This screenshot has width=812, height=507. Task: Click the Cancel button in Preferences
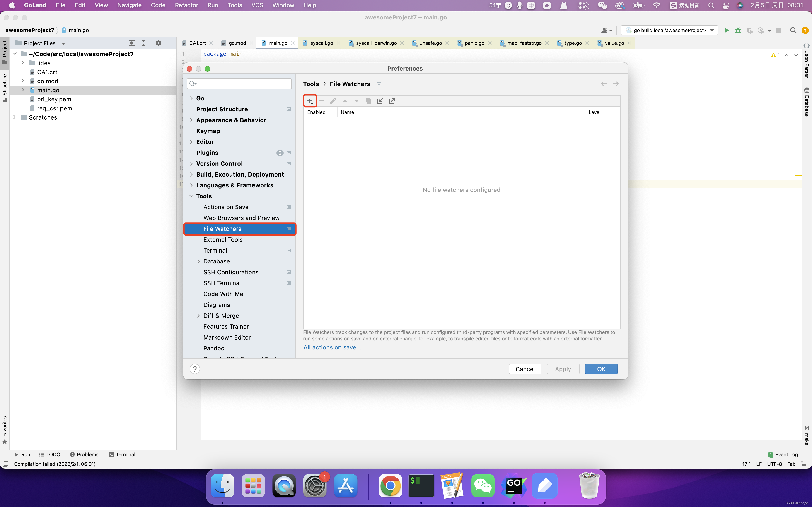point(525,368)
